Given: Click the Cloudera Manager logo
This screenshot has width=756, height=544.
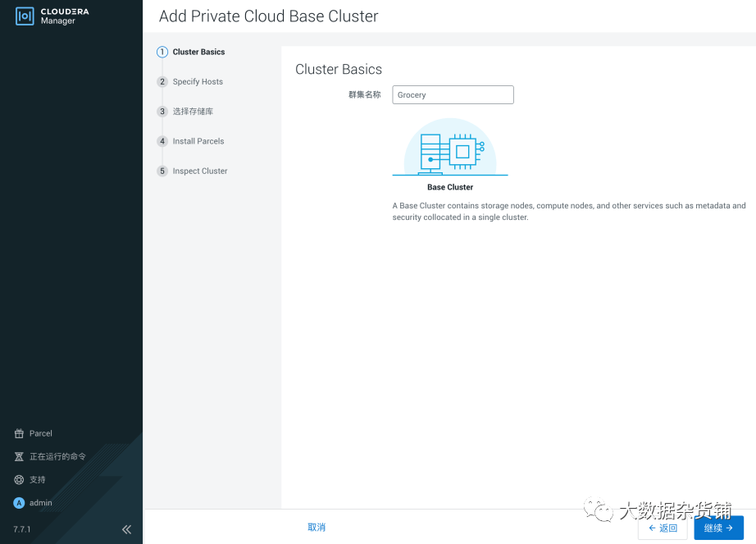Looking at the screenshot, I should [x=52, y=16].
